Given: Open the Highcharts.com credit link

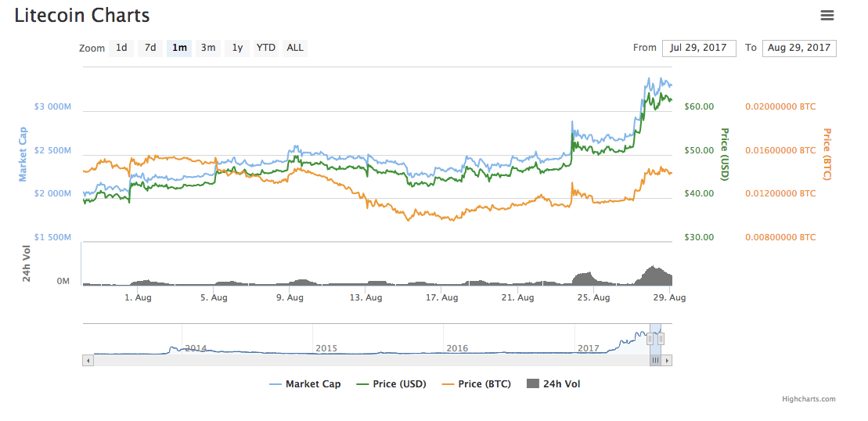Looking at the screenshot, I should point(809,399).
